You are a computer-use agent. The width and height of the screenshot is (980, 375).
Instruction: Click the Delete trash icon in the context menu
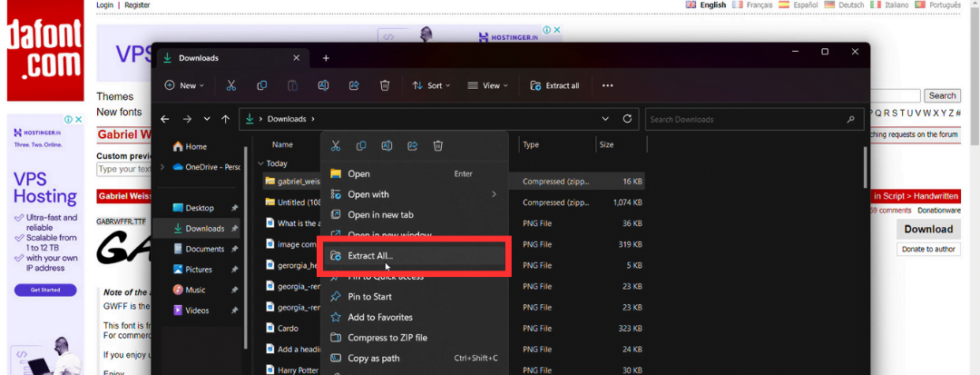point(437,145)
